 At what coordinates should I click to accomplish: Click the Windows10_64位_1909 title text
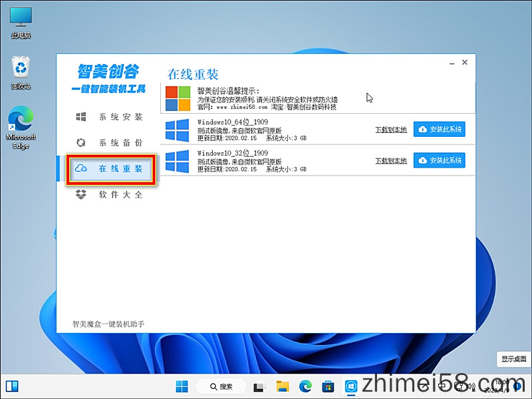233,122
